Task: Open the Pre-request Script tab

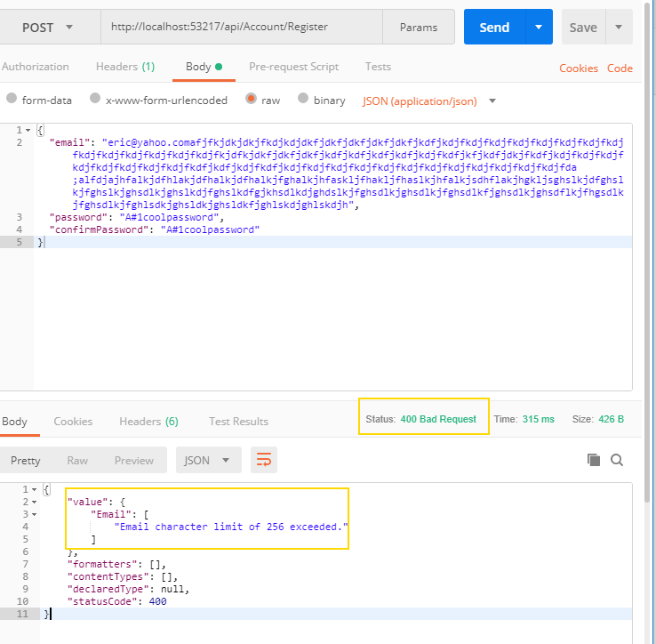Action: (x=293, y=67)
